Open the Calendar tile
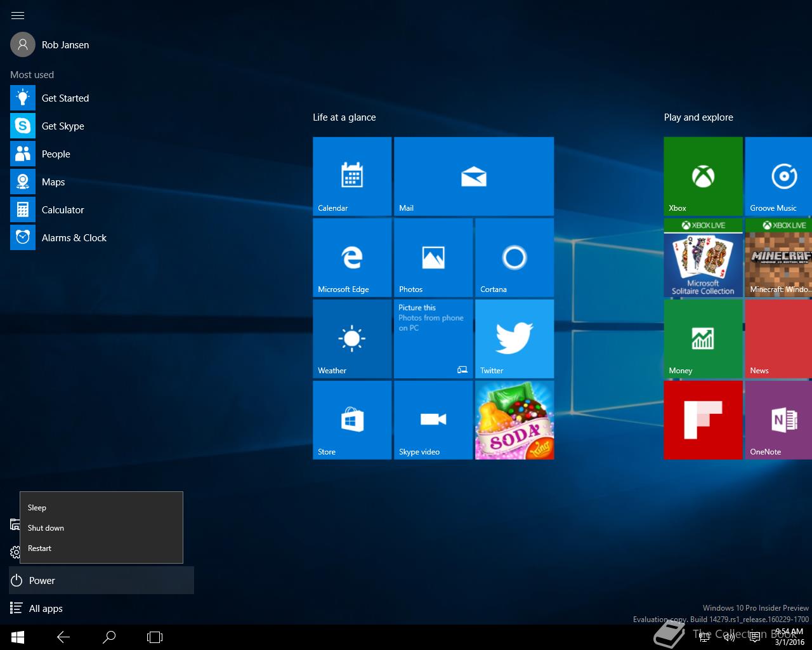The height and width of the screenshot is (650, 812). point(352,176)
